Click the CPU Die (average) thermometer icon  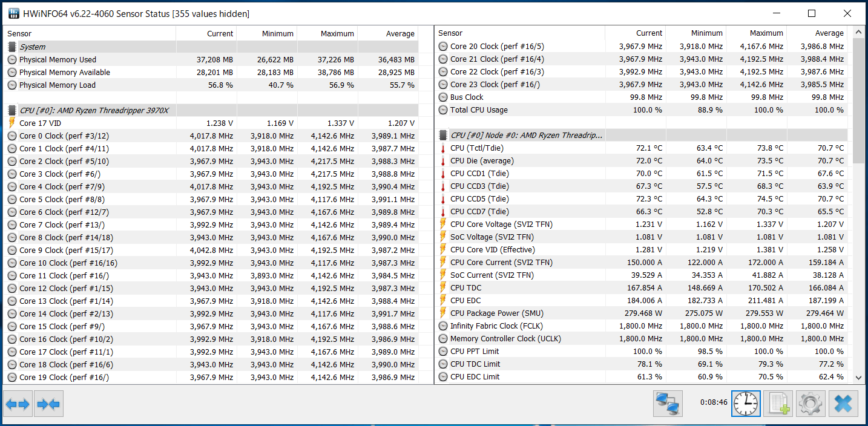coord(443,161)
